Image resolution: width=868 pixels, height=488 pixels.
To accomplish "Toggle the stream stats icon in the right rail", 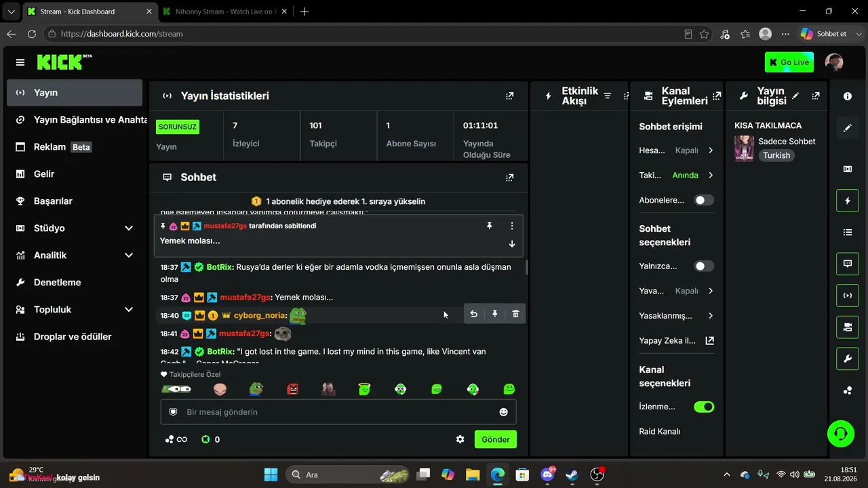I will pyautogui.click(x=848, y=296).
